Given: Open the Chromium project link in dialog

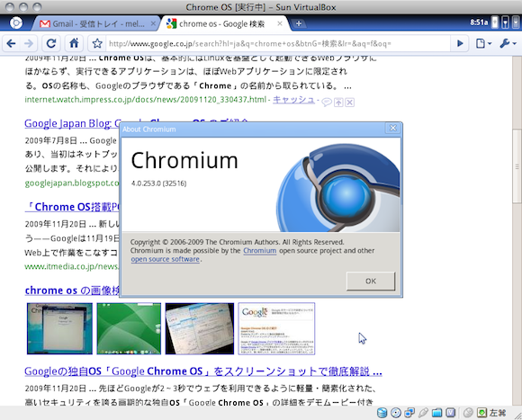Looking at the screenshot, I should pos(260,251).
